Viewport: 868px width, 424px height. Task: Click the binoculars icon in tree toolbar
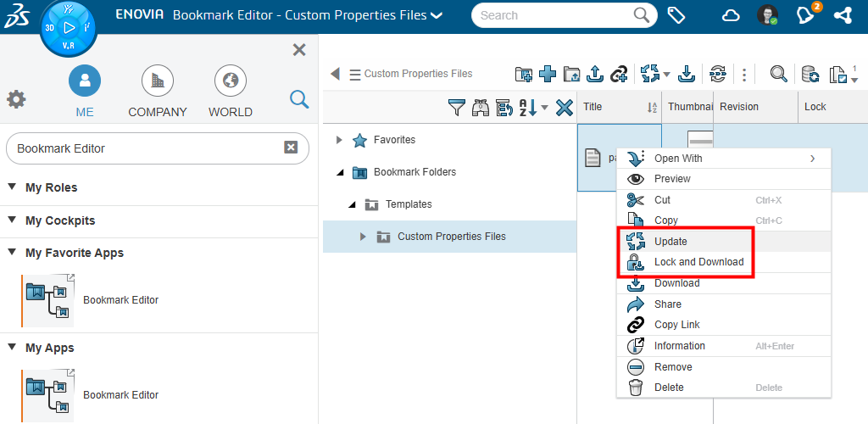(481, 108)
